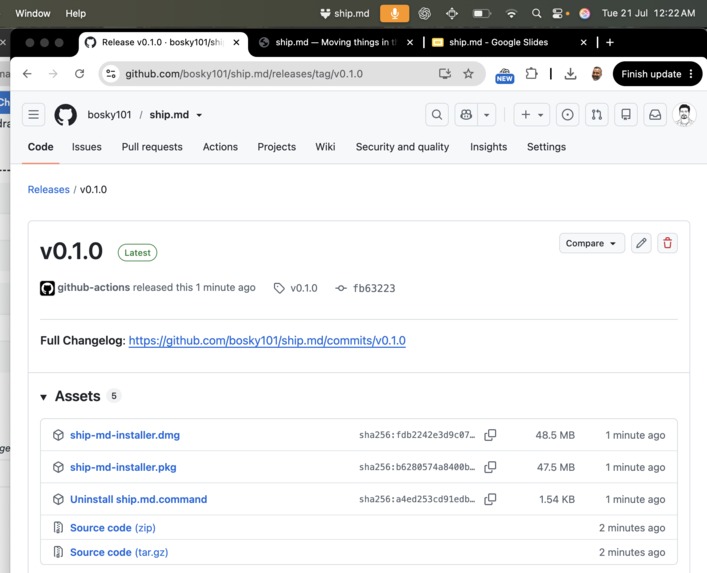Open the repository Settings tab
707x573 pixels.
click(546, 147)
